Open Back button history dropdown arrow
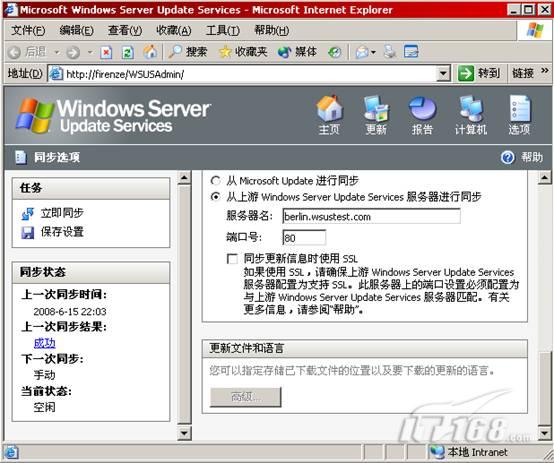The width and height of the screenshot is (554, 463). click(57, 53)
